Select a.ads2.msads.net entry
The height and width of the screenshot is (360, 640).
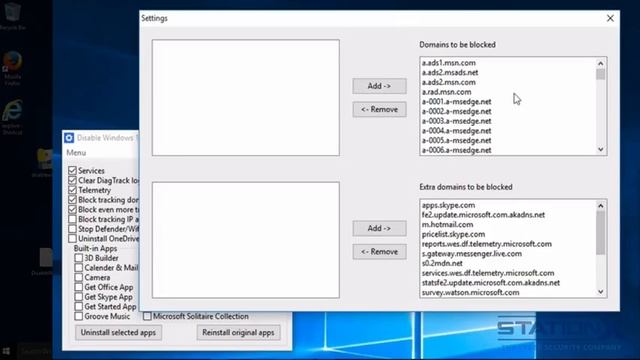pos(450,73)
